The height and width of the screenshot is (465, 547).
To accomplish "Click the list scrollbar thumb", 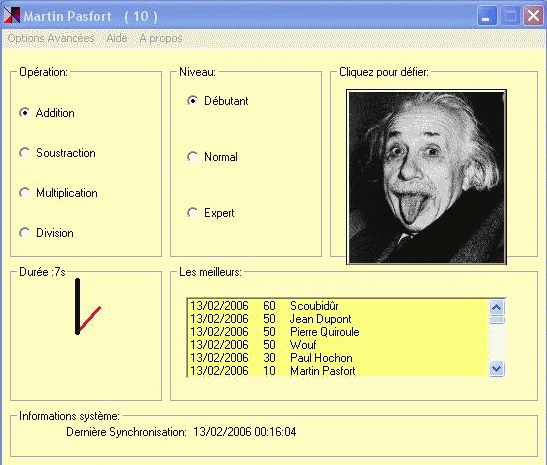I will 496,320.
